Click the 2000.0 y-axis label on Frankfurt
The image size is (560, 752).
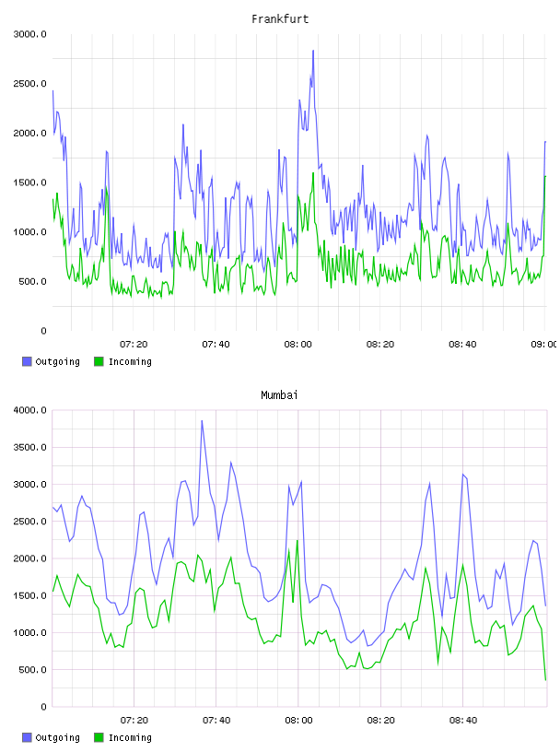[29, 133]
